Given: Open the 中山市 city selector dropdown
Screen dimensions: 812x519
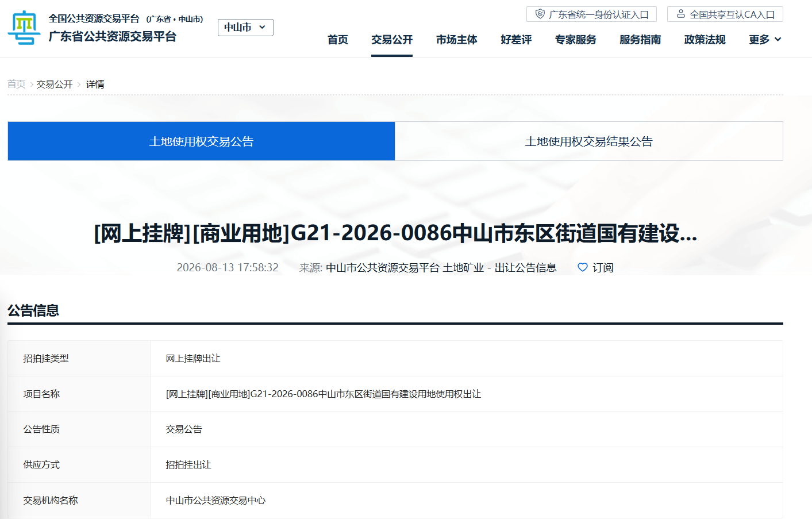Looking at the screenshot, I should click(x=245, y=27).
